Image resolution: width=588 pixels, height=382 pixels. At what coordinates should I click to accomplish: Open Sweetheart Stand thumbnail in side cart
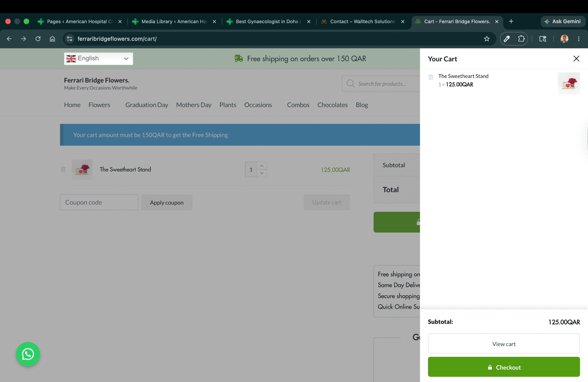(x=569, y=83)
